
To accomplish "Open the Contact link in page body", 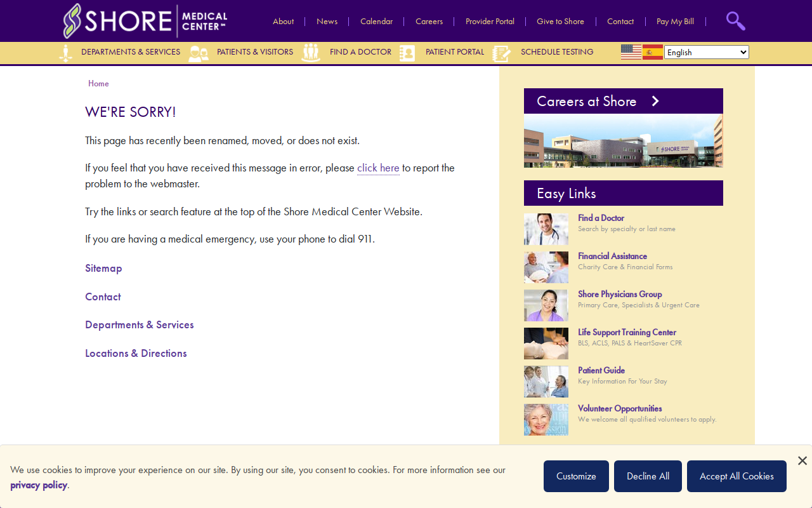I will point(103,297).
